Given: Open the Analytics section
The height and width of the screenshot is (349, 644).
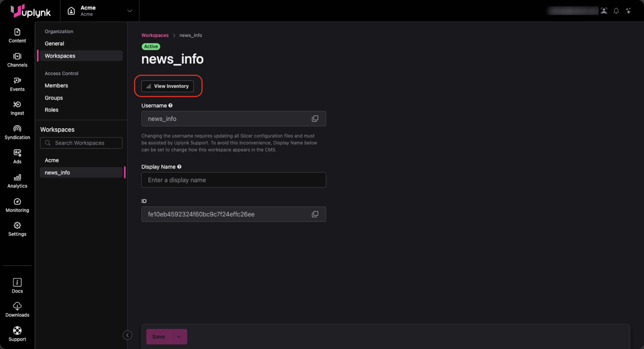Looking at the screenshot, I should pos(17,181).
